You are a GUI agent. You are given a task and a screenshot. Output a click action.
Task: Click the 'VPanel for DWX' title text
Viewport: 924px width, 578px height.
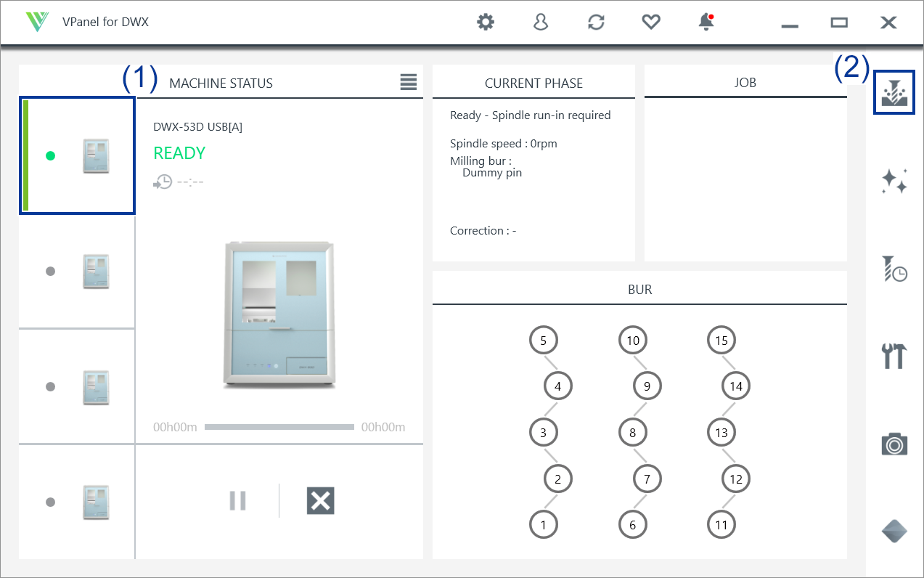(105, 22)
